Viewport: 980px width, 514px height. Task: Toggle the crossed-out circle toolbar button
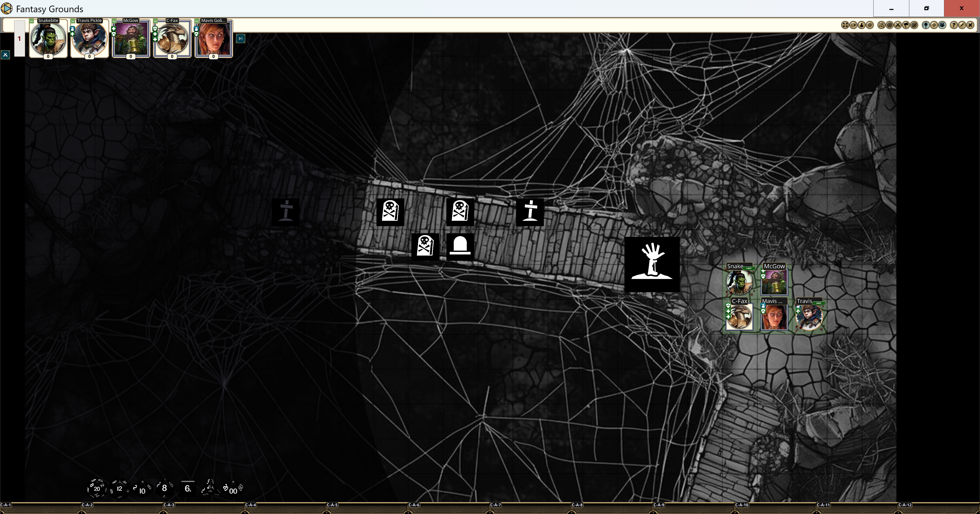[x=914, y=25]
